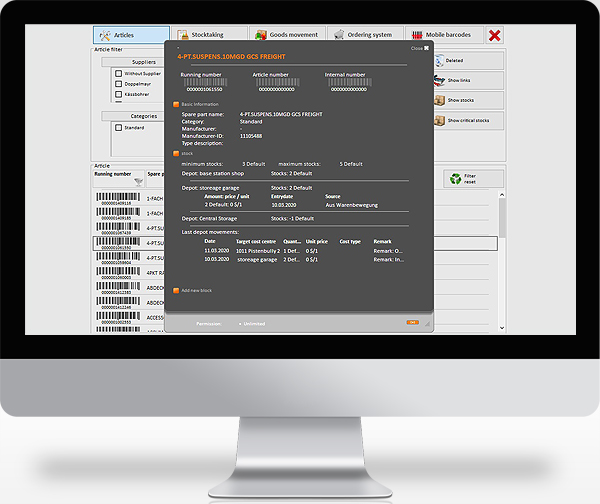
Task: Enable the Standard category checkbox
Action: (119, 128)
